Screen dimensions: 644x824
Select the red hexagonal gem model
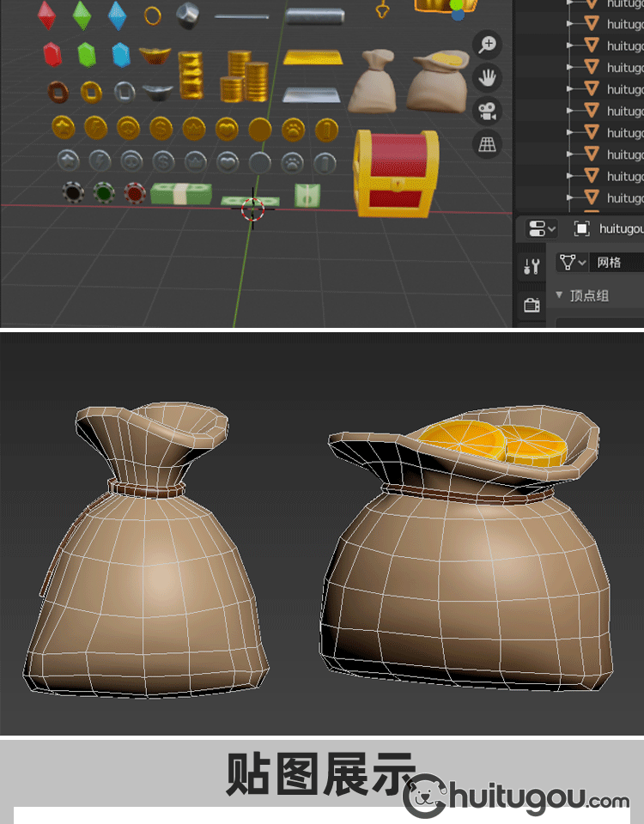[52, 54]
